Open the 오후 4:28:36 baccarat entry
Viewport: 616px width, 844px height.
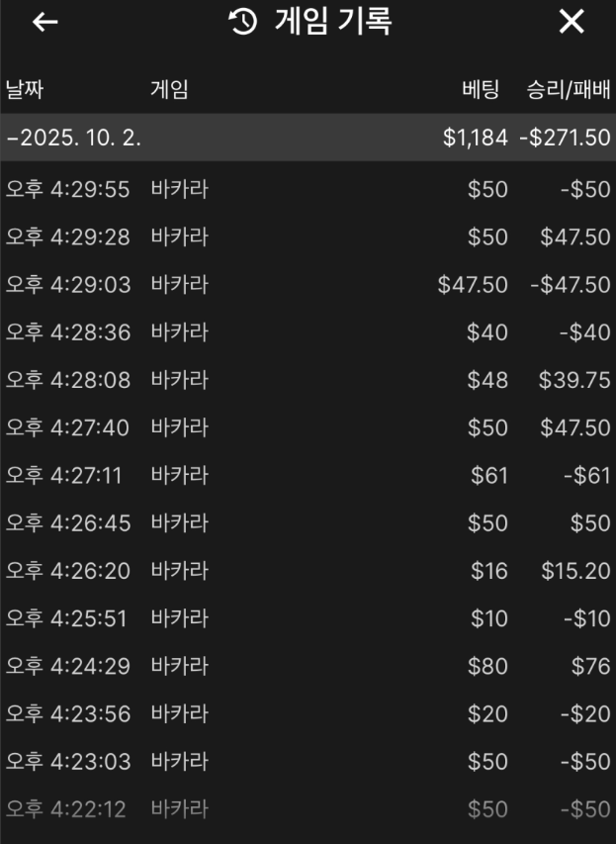308,332
